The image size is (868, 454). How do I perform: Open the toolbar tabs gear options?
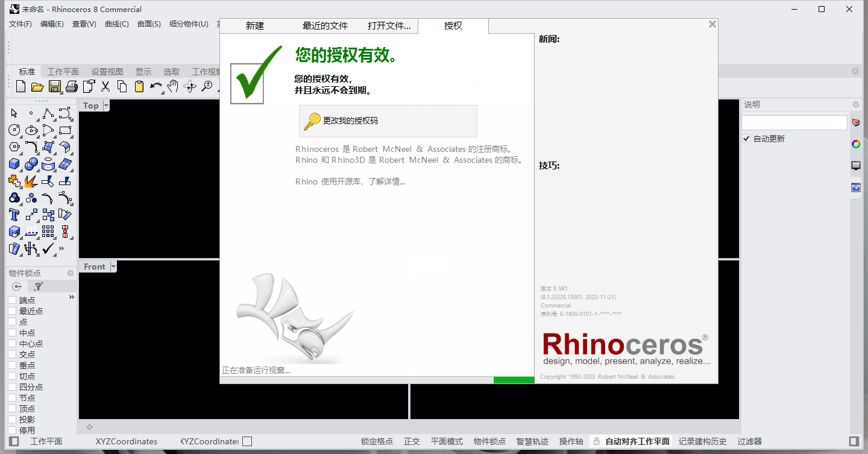855,71
